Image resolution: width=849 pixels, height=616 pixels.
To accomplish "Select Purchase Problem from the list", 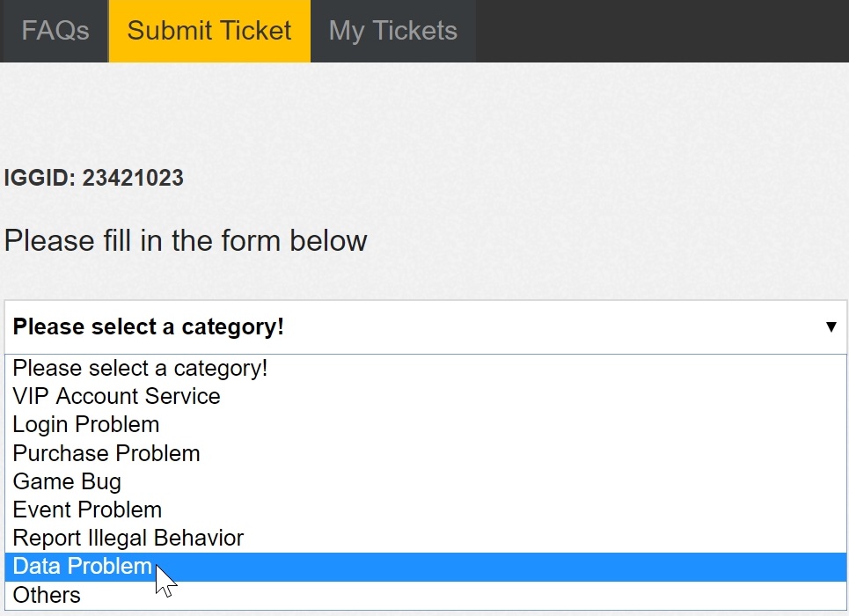I will tap(426, 453).
